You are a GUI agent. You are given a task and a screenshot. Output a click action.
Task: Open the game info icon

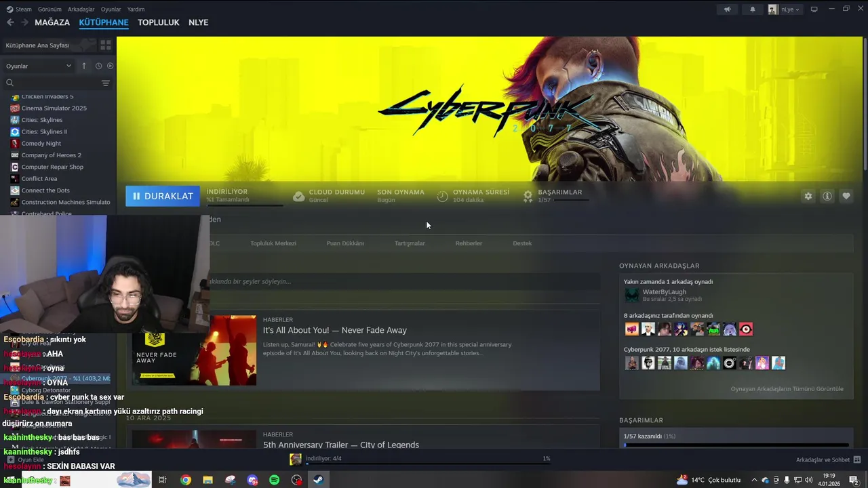(x=827, y=196)
